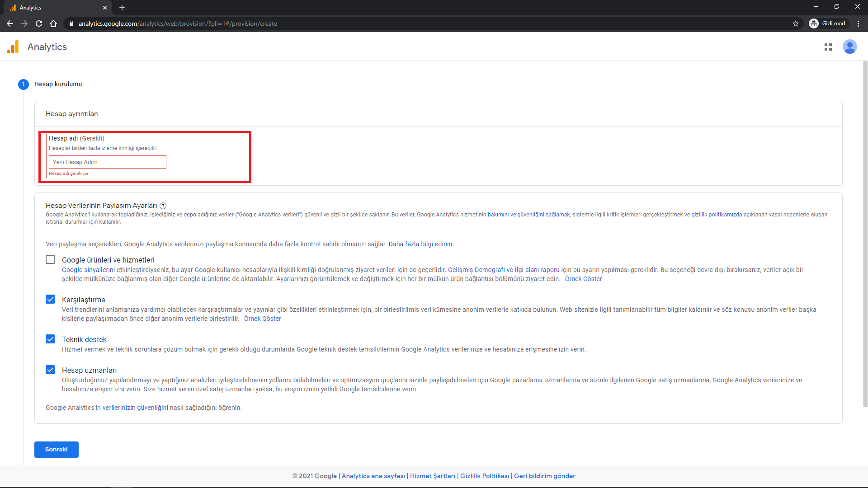Close the Analytics tab

coord(105,8)
